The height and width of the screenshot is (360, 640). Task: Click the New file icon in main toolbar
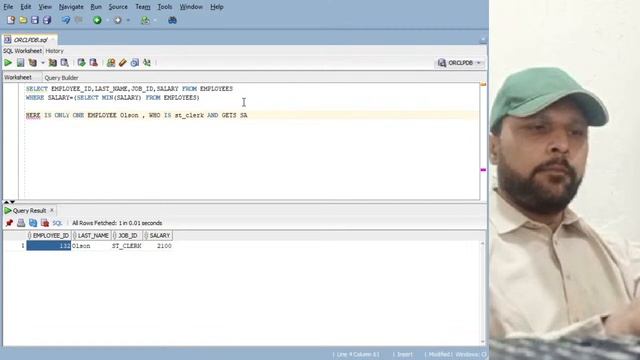11,20
